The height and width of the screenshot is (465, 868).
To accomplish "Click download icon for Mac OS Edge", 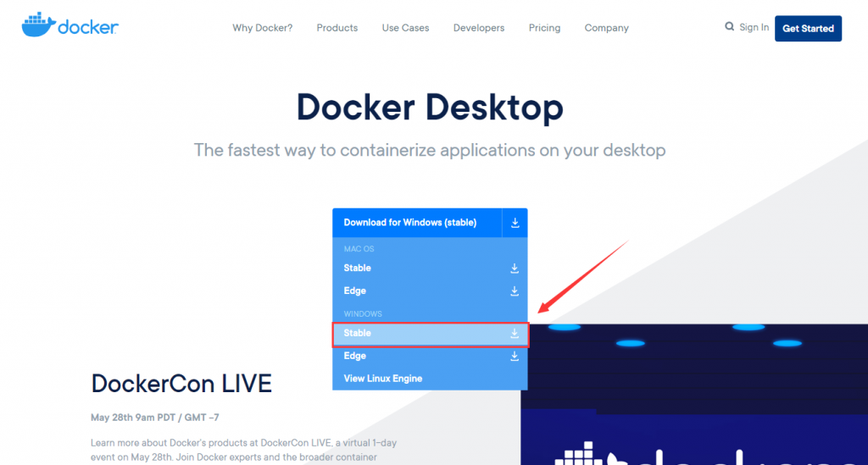I will point(515,291).
